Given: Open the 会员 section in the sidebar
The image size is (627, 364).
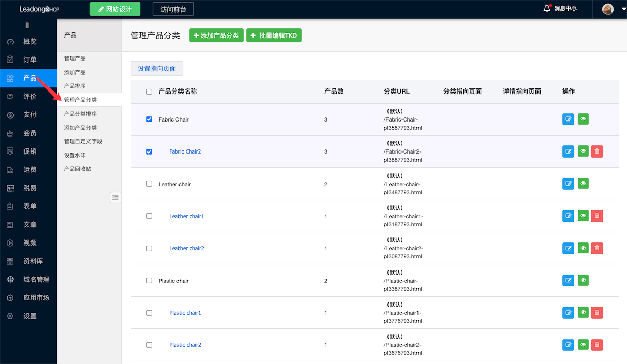Looking at the screenshot, I should pos(25,133).
